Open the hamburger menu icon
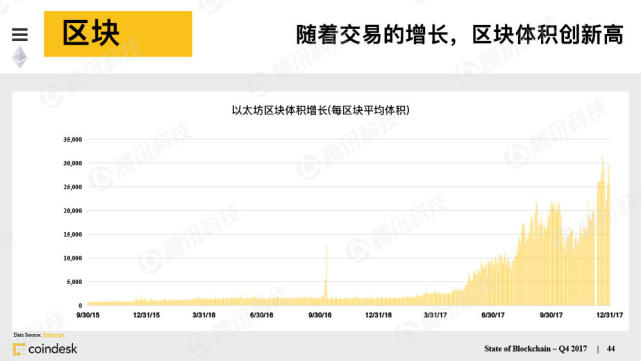This screenshot has width=641, height=361. pyautogui.click(x=20, y=34)
